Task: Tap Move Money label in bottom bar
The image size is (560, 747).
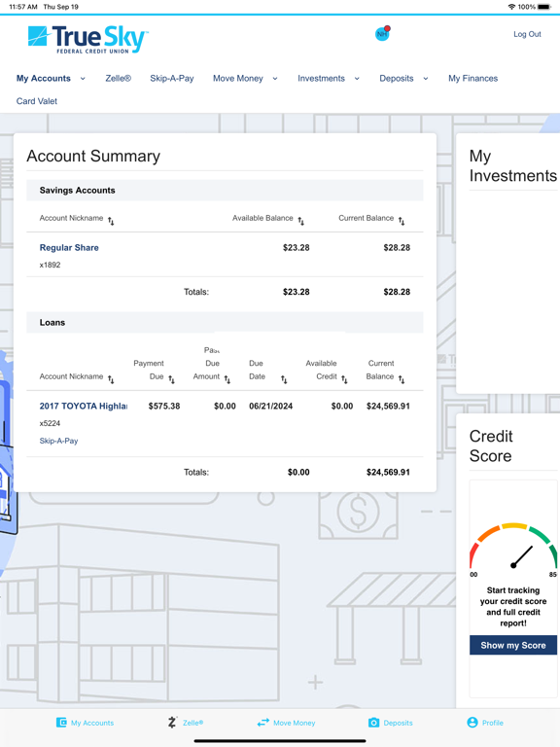Action: pyautogui.click(x=295, y=723)
